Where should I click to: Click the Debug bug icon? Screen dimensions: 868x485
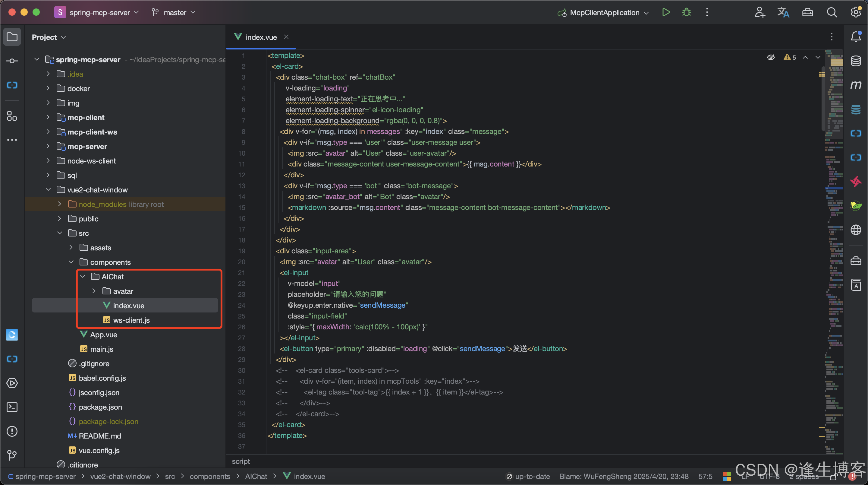686,12
